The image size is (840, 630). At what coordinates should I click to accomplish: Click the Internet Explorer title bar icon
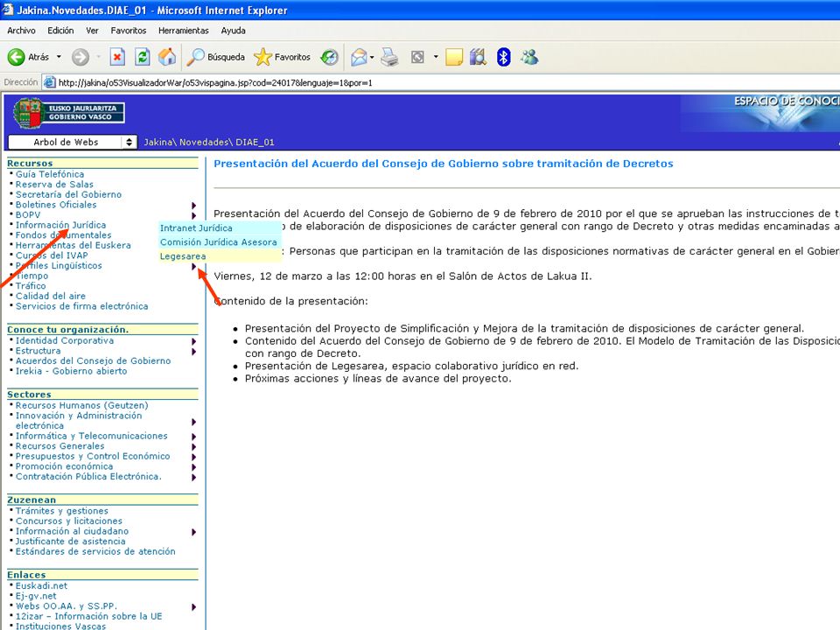(x=8, y=10)
